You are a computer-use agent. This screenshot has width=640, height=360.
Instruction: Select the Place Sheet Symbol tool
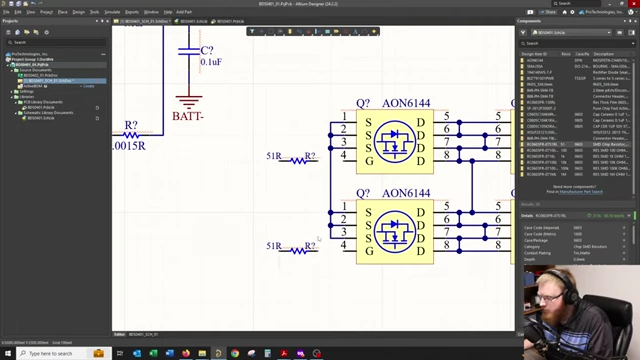[327, 31]
